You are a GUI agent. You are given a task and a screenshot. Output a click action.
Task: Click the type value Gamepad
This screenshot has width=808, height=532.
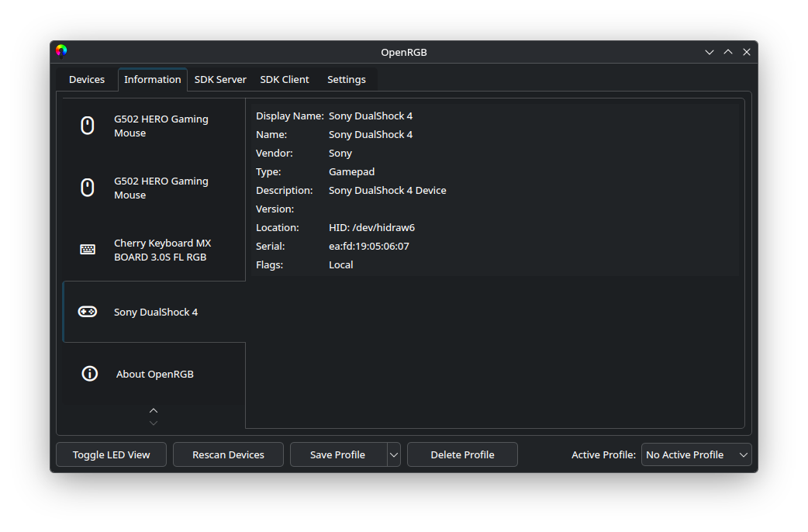[351, 172]
